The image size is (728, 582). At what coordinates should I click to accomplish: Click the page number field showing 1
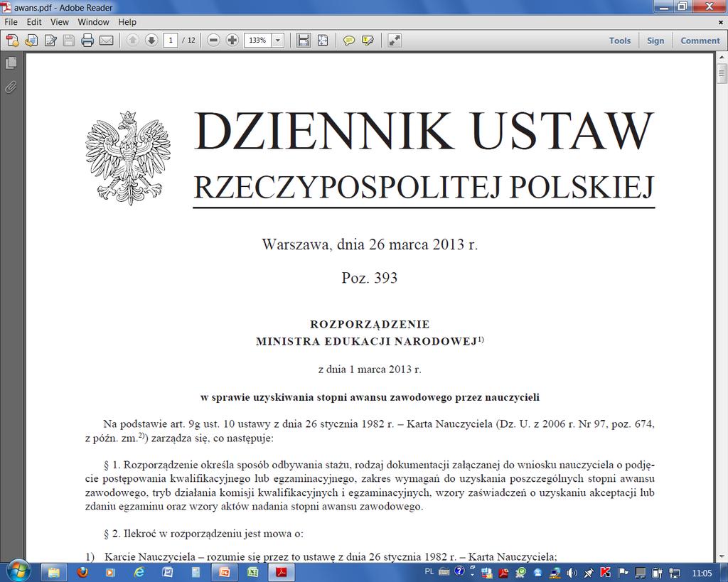[x=171, y=41]
